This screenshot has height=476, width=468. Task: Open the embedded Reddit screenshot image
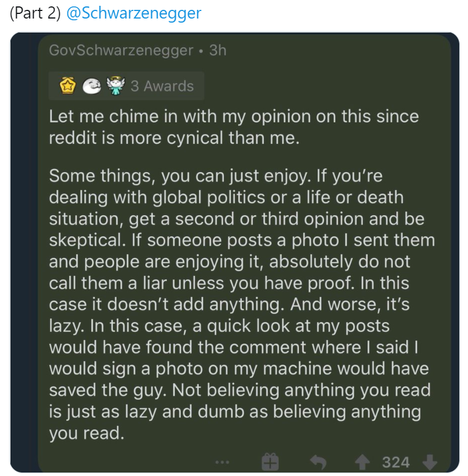234,252
